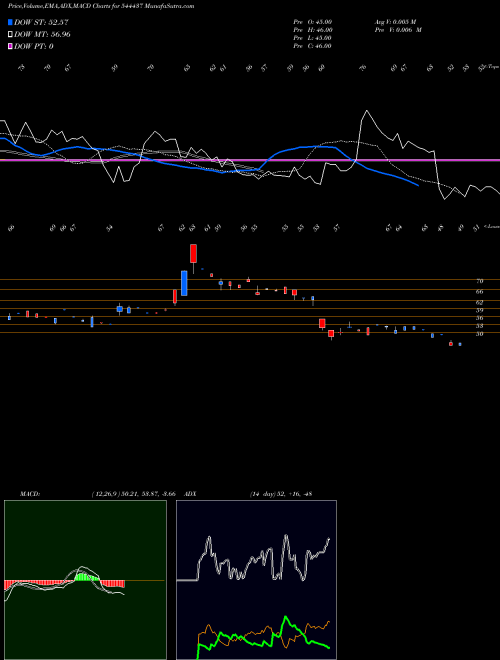Click the Pre H: 46.00 value
The height and width of the screenshot is (660, 500).
[313, 30]
